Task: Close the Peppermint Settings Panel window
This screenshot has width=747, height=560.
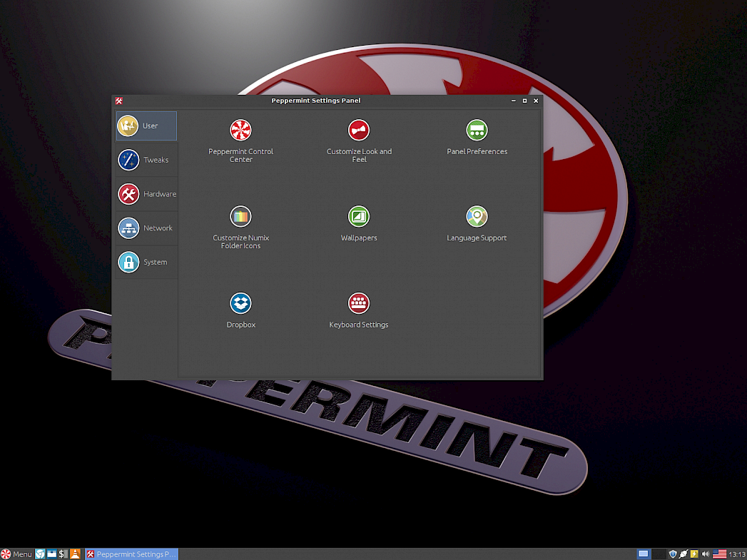Action: click(x=536, y=101)
